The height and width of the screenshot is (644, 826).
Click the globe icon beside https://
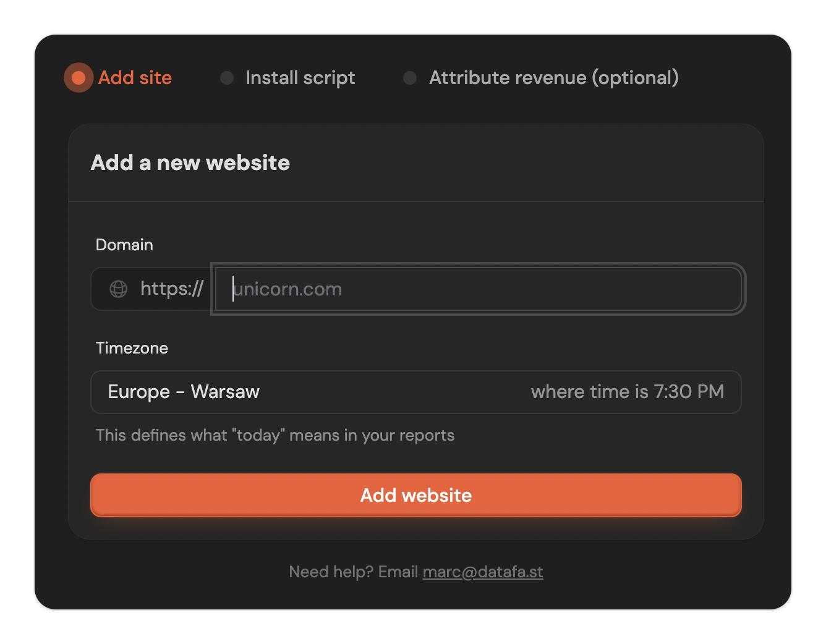119,289
